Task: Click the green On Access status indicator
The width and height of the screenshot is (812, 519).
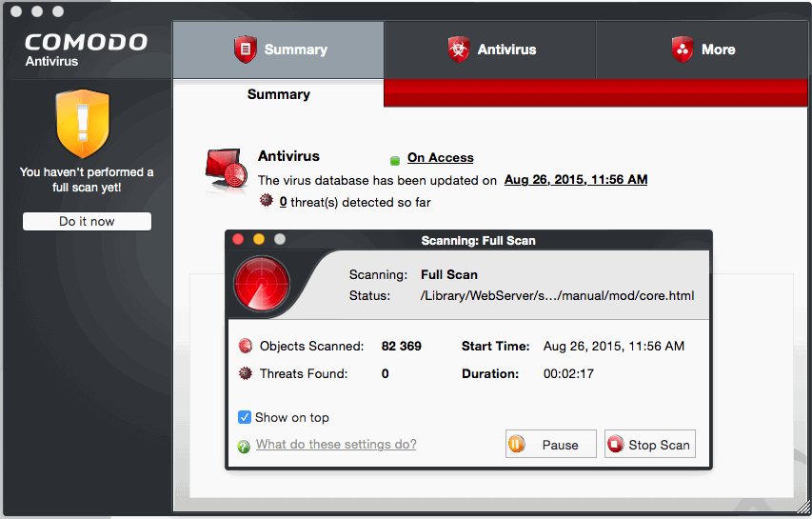Action: [x=395, y=161]
